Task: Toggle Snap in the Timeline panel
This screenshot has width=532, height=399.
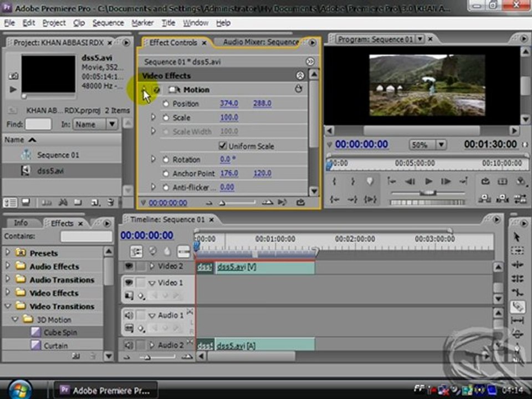Action: (136, 252)
